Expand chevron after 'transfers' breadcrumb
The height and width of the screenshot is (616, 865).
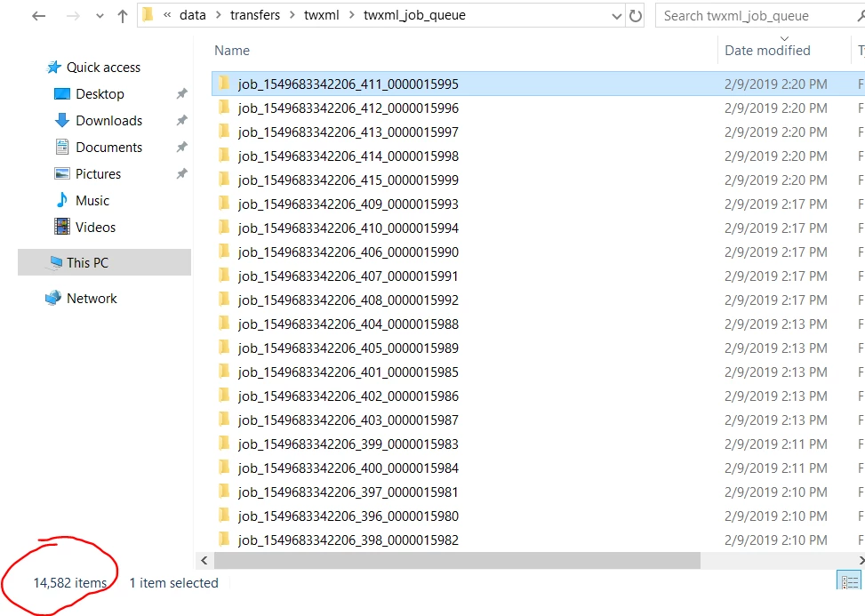tap(292, 15)
